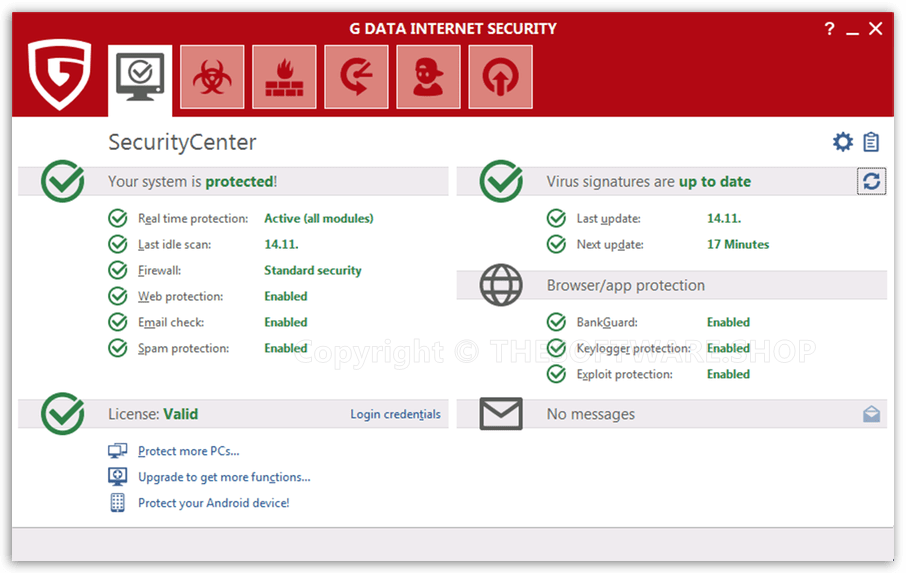
Task: Click the G DATA shield logo
Action: pyautogui.click(x=60, y=74)
